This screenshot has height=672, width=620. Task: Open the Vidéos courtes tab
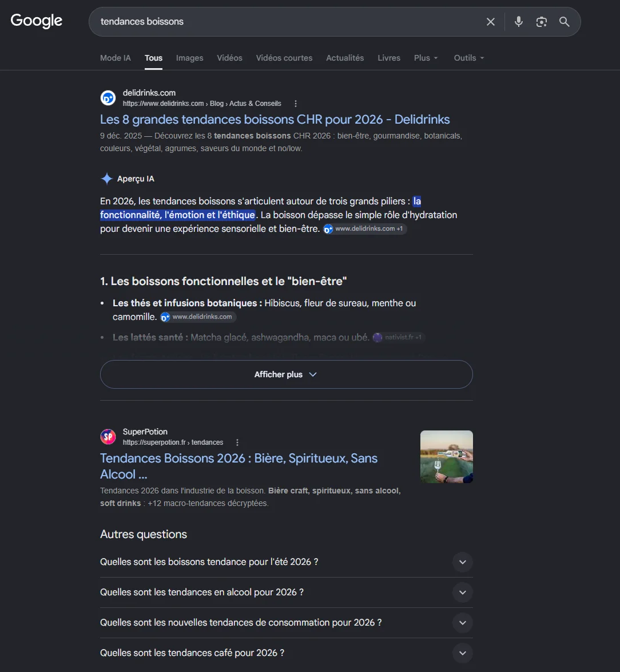tap(284, 58)
